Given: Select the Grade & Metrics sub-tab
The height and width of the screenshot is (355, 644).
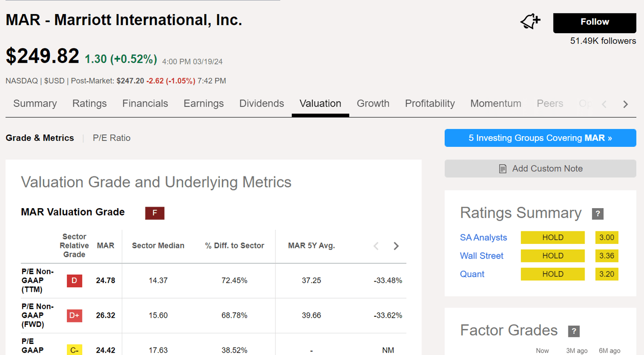Looking at the screenshot, I should tap(40, 138).
